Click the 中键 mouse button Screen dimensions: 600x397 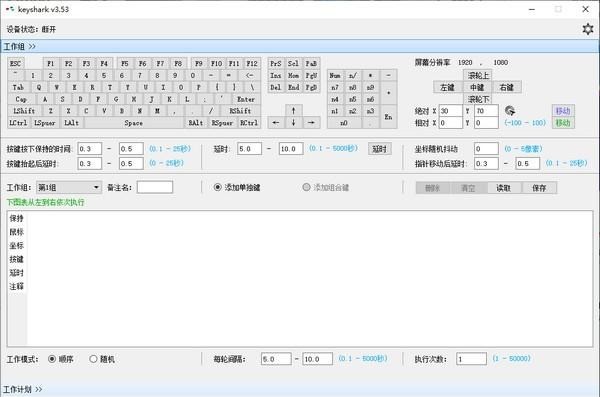coord(477,87)
